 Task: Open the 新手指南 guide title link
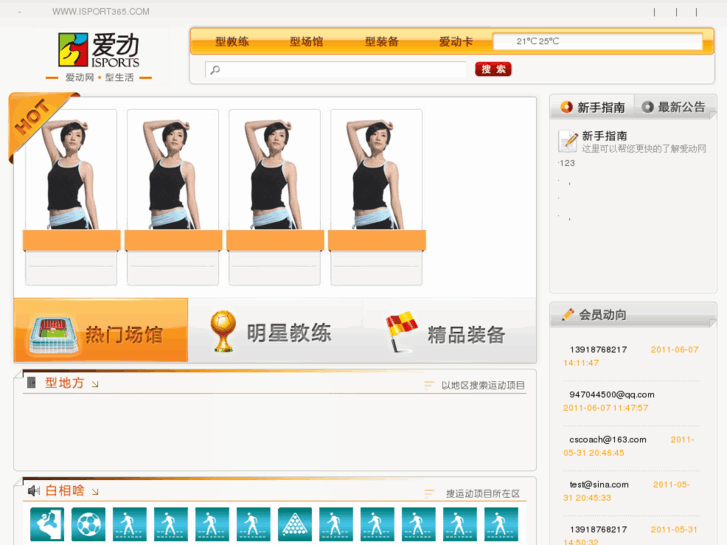(x=605, y=136)
